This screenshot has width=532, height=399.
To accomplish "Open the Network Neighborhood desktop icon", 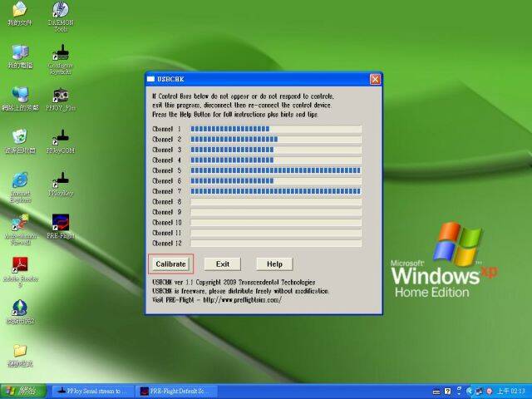I will [x=20, y=99].
